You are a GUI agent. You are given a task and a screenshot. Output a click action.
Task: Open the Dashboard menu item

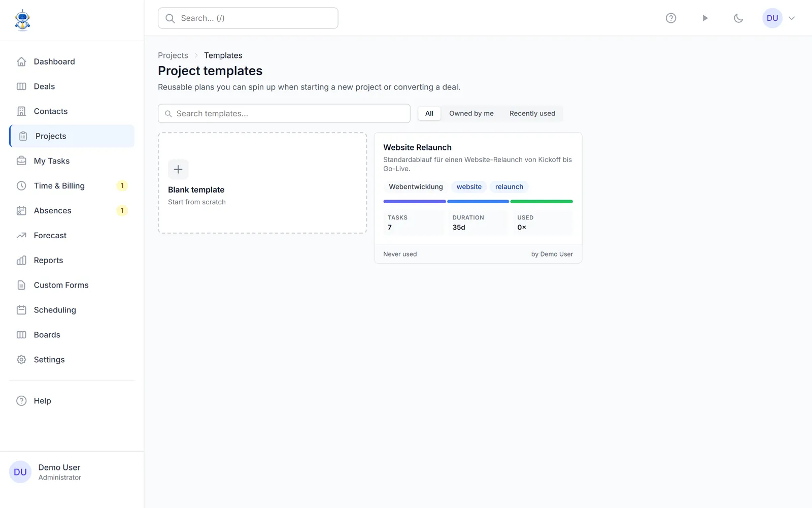(72, 61)
